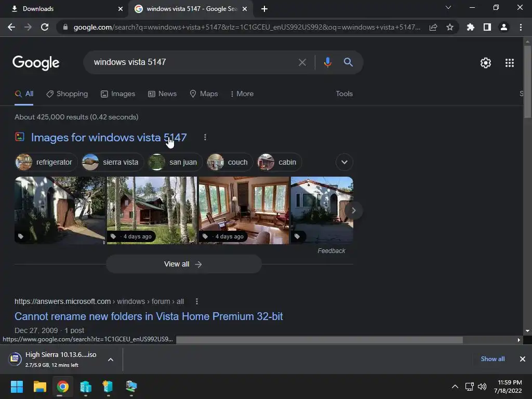Show next images with carousel arrow
Viewport: 532px width, 399px height.
pos(353,210)
